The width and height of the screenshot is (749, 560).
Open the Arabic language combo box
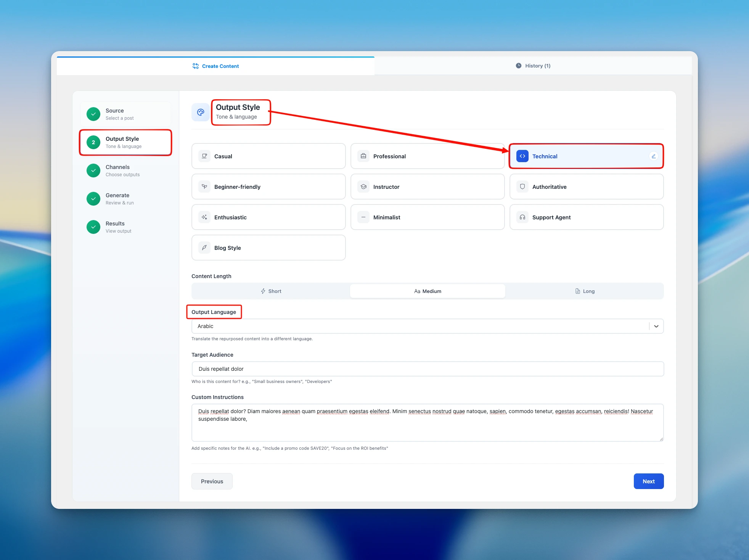420,326
